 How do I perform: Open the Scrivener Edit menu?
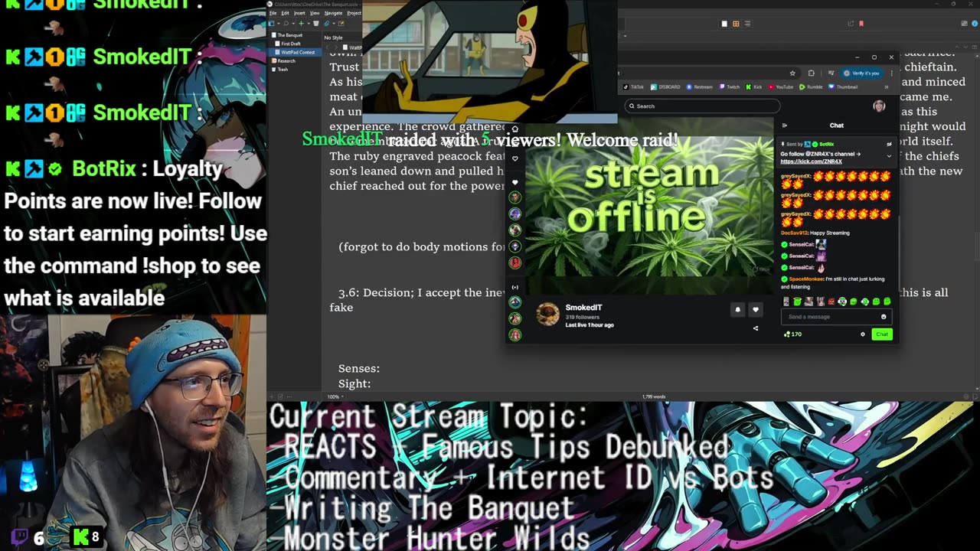pyautogui.click(x=285, y=13)
